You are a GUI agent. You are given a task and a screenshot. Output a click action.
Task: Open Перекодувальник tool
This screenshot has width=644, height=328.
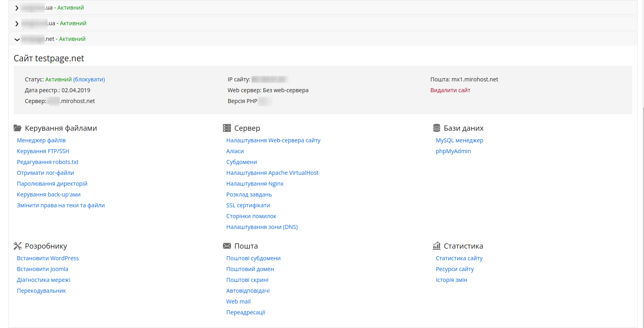click(x=41, y=291)
